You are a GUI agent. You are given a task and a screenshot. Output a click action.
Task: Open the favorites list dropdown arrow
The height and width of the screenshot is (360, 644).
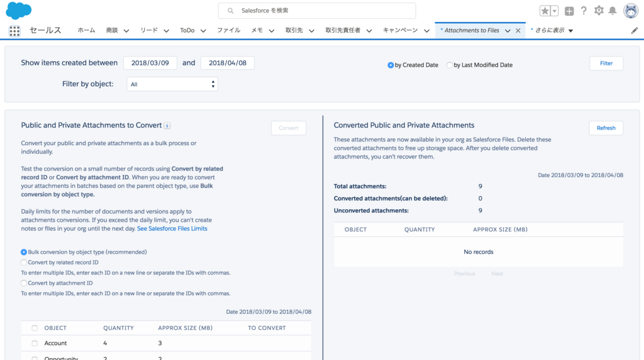click(555, 11)
